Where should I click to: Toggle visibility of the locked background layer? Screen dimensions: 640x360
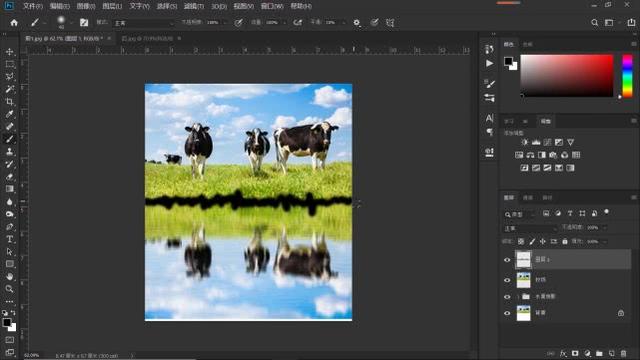507,313
